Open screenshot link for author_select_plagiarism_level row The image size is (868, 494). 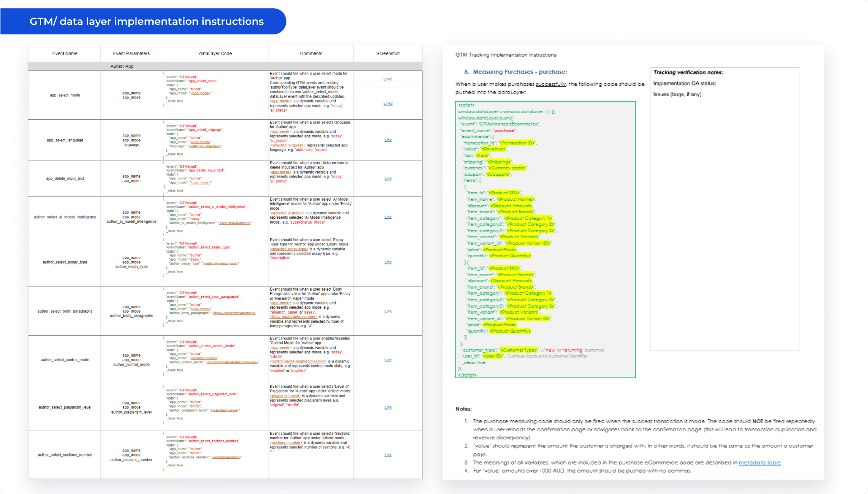[388, 407]
